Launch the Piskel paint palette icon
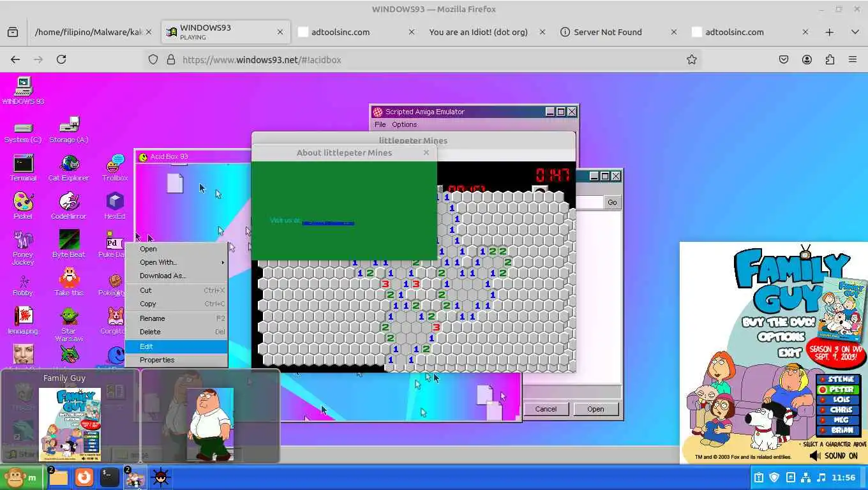The height and width of the screenshot is (490, 868). point(23,206)
